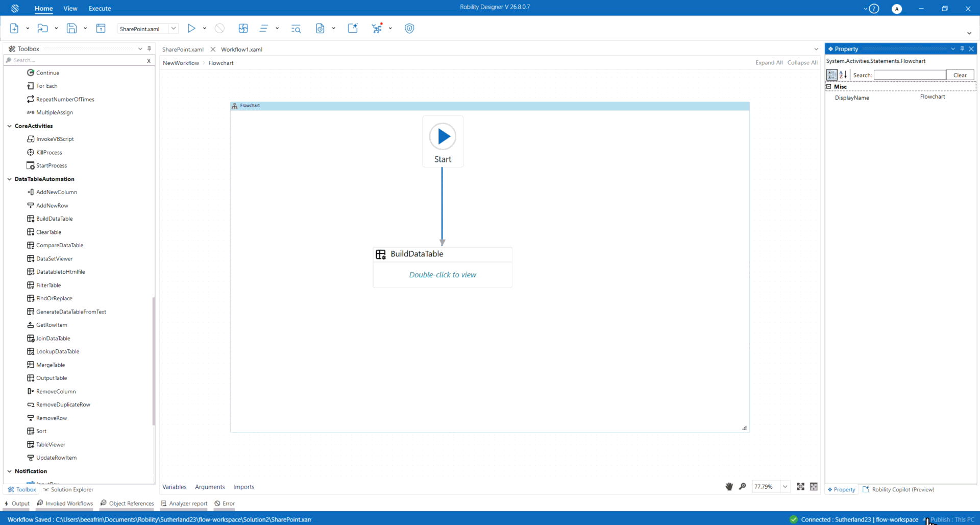
Task: Switch to the Solution Explorer tab
Action: pyautogui.click(x=68, y=489)
